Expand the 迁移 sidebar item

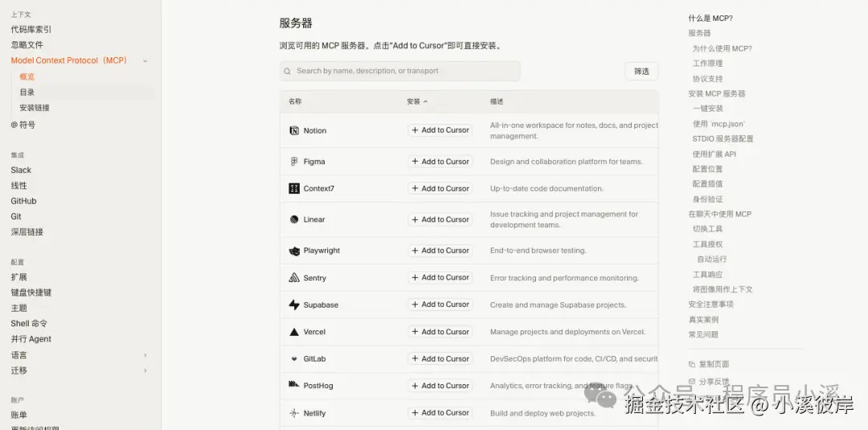145,371
